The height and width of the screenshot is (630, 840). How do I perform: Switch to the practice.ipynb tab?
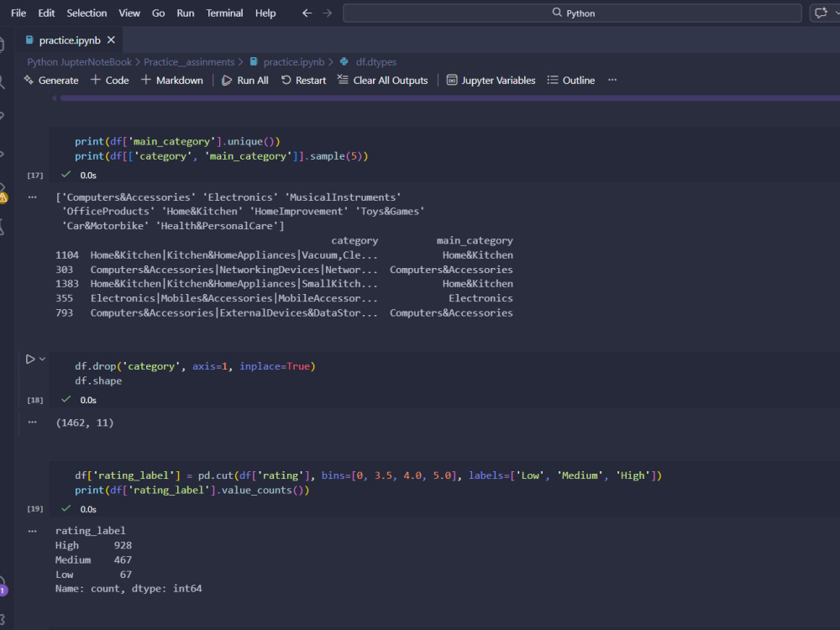pos(70,40)
